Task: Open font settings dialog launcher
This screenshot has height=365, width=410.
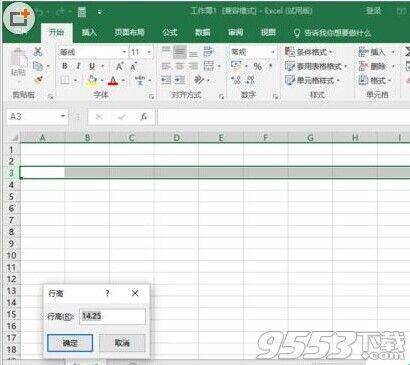Action: (x=152, y=96)
